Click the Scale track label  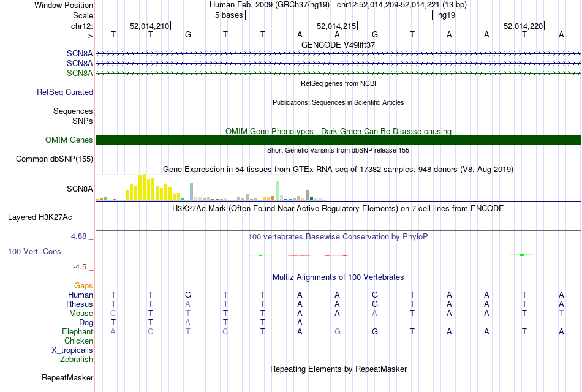click(x=83, y=15)
